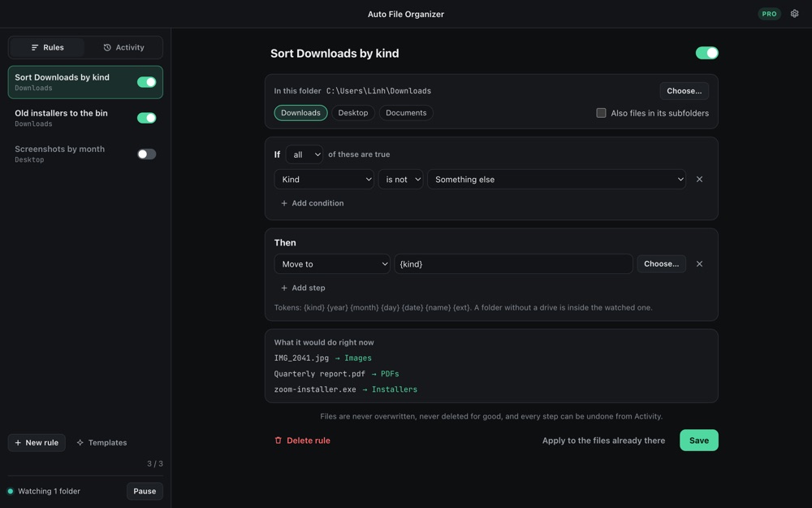This screenshot has width=812, height=508.
Task: Open the "Something else" value dropdown
Action: (x=557, y=180)
